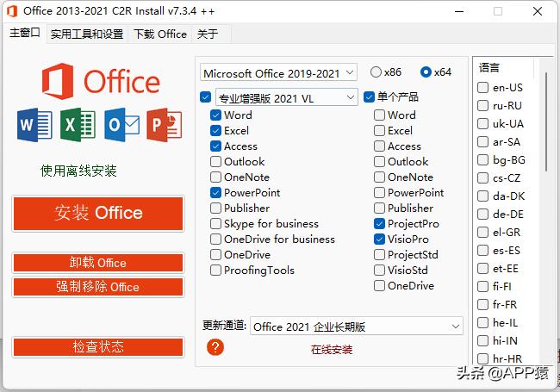This screenshot has width=560, height=392.
Task: Open the 下载 Office tab
Action: [x=160, y=34]
